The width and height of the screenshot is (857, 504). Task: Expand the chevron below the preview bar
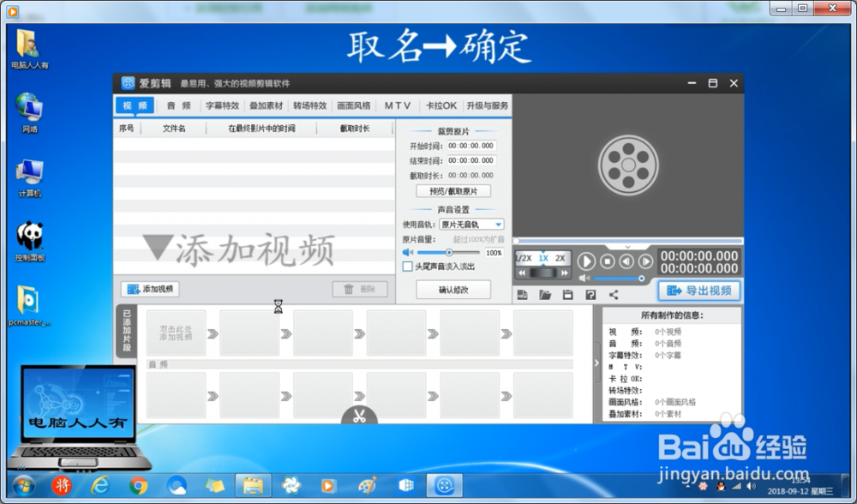(x=627, y=247)
